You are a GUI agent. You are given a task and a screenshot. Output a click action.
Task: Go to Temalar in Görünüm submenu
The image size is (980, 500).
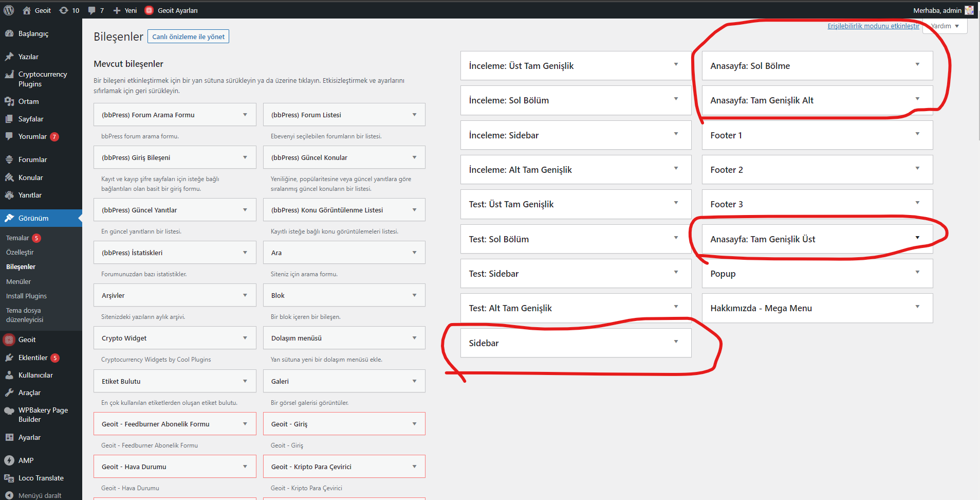coord(17,238)
